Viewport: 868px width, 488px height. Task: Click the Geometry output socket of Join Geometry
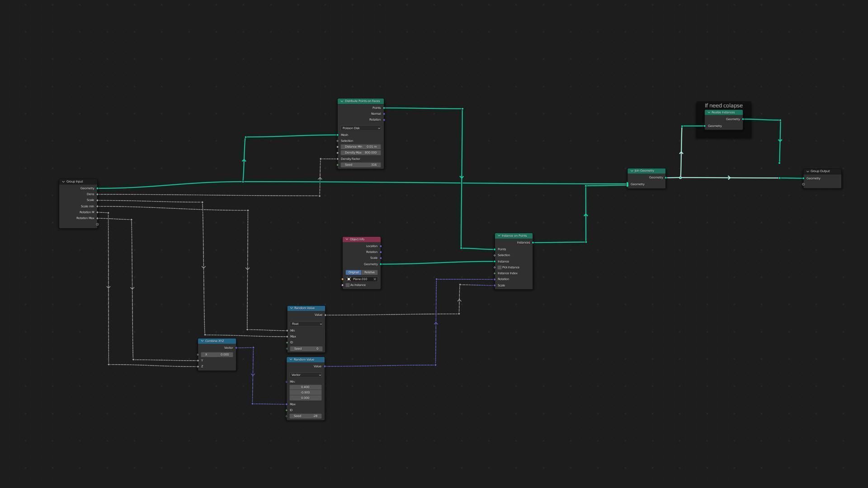click(x=665, y=178)
